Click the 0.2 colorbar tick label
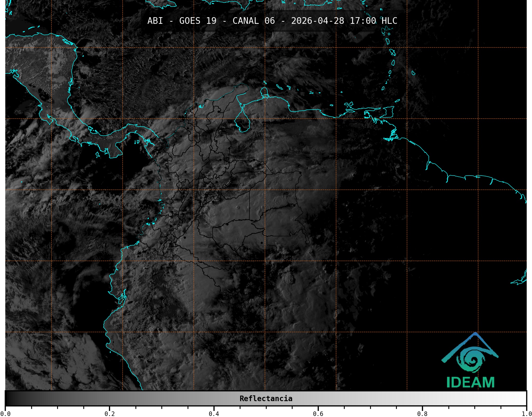This screenshot has width=532, height=417. [110, 414]
